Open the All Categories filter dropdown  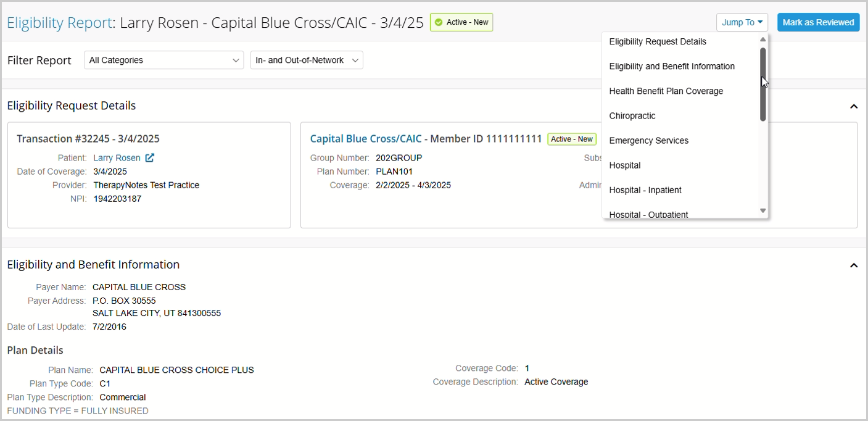coord(163,60)
